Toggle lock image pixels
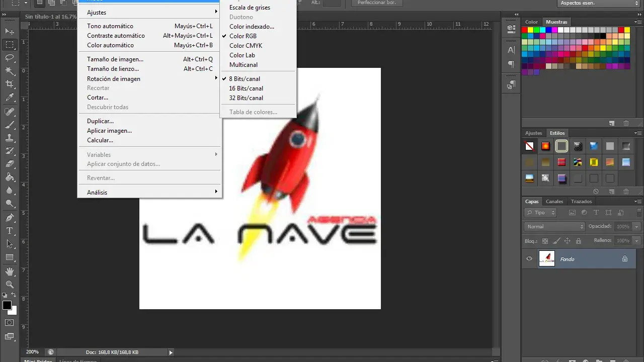This screenshot has height=362, width=644. click(x=556, y=241)
